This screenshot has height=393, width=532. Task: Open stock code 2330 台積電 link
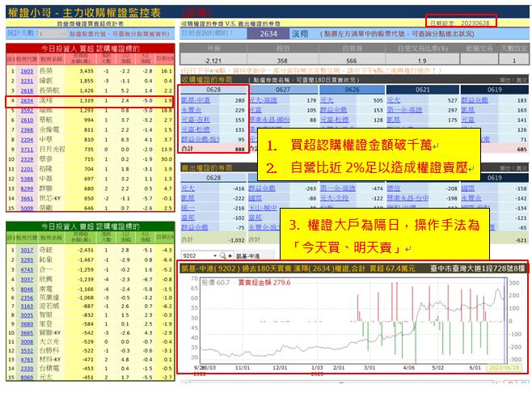click(27, 368)
